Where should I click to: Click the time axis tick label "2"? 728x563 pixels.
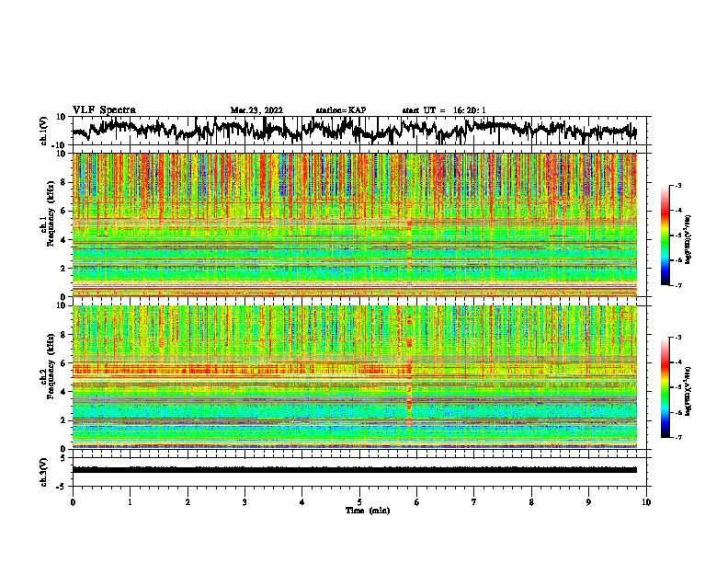point(188,502)
